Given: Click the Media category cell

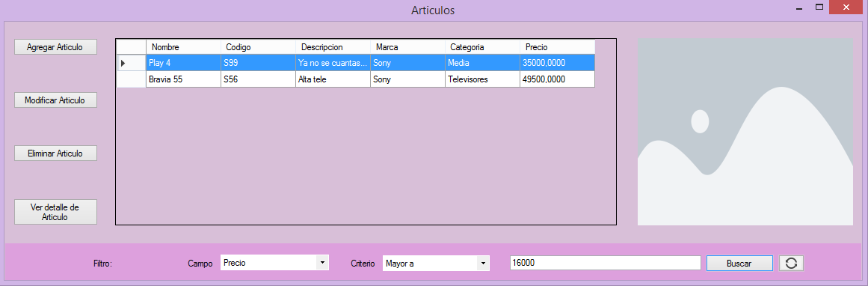Looking at the screenshot, I should (482, 63).
